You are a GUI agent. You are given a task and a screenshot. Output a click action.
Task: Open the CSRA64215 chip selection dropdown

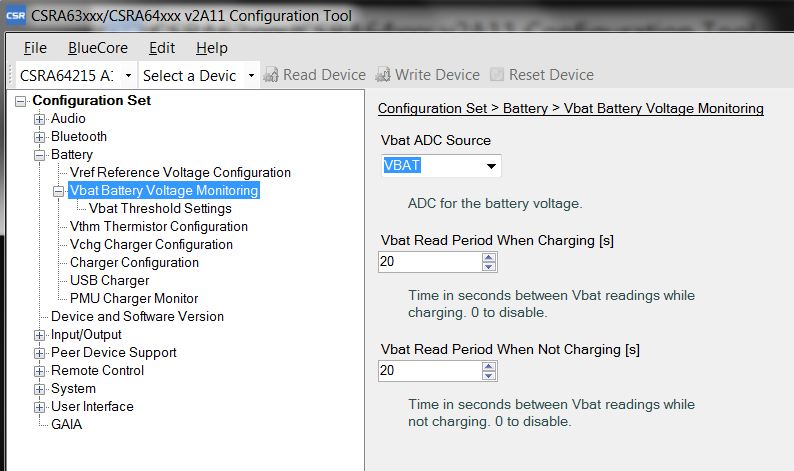pos(129,76)
